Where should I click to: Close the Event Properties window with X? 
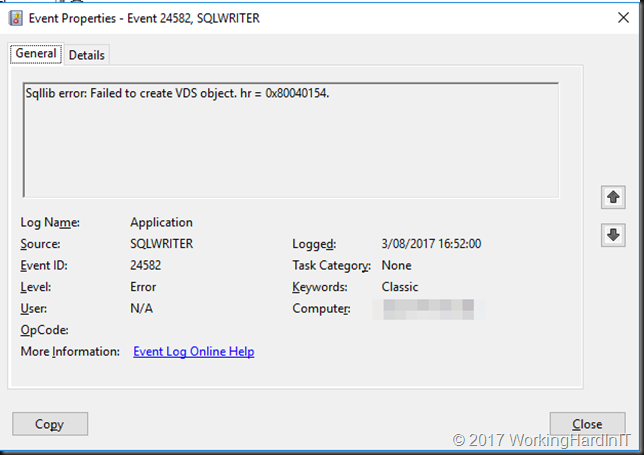point(623,18)
